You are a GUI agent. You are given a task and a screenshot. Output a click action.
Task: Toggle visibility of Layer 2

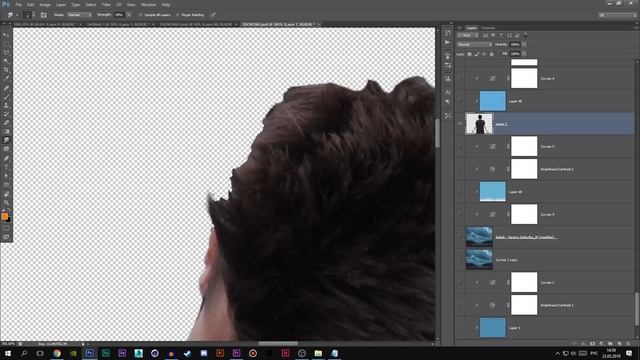click(460, 124)
